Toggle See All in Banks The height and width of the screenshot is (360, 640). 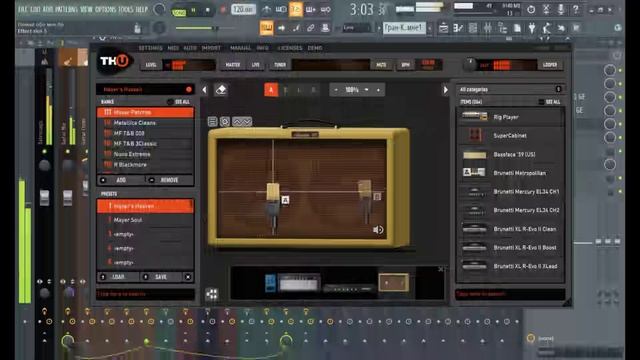tap(178, 102)
